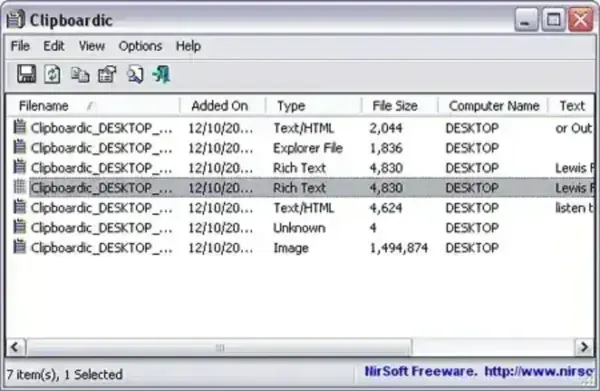Minimize the Clipboardic window
The height and width of the screenshot is (391, 600).
pyautogui.click(x=526, y=19)
